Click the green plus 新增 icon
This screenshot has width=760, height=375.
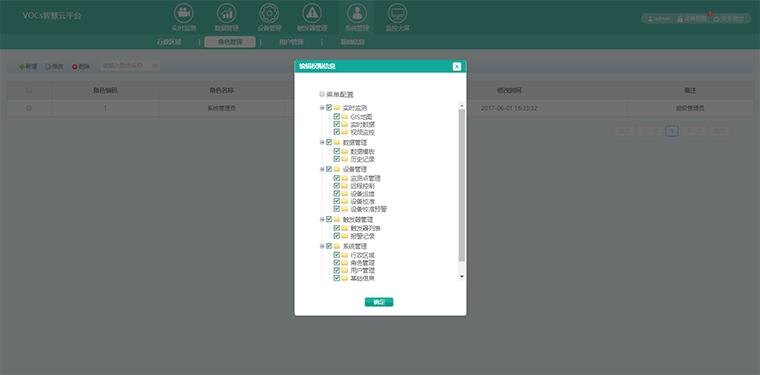pos(22,66)
